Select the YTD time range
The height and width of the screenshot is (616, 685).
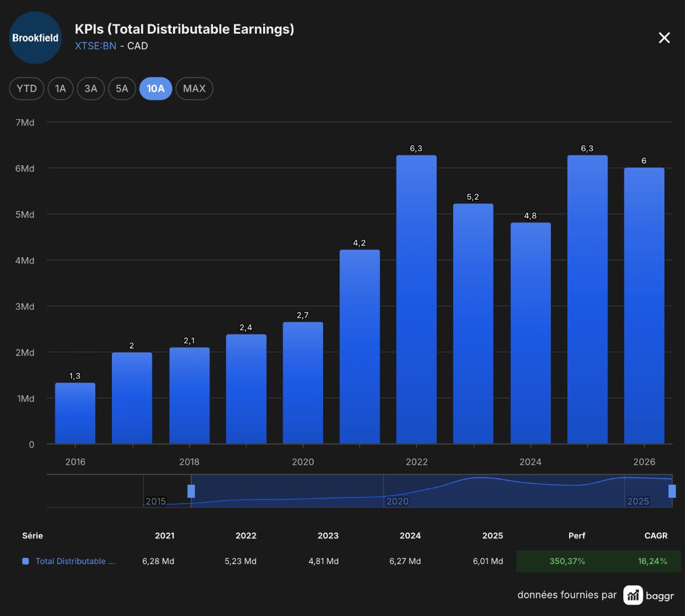(x=27, y=88)
